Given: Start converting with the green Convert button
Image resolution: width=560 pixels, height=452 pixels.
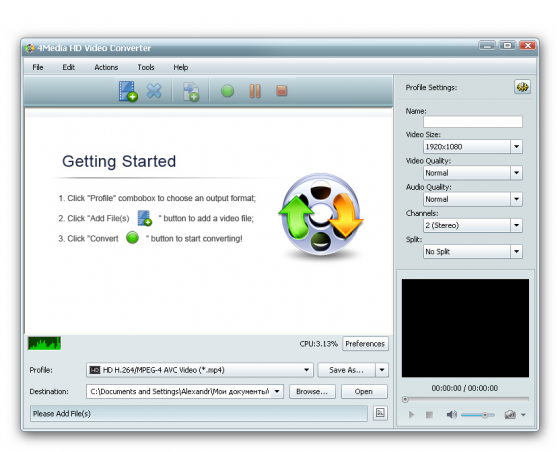Looking at the screenshot, I should [228, 91].
